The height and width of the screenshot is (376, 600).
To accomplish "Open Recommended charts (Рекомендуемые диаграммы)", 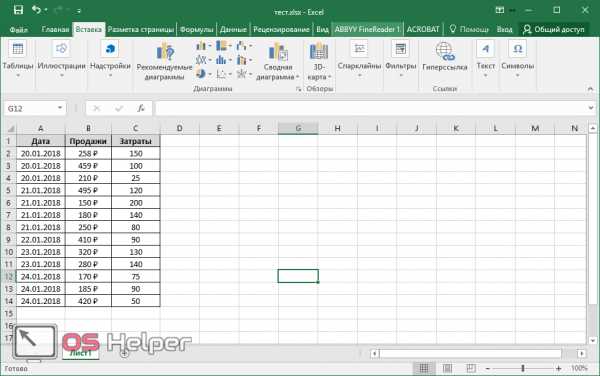I will [165, 61].
